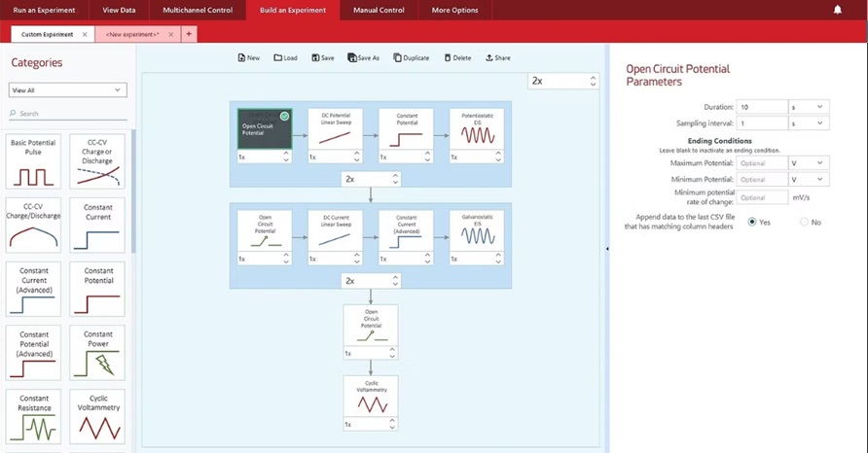
Task: Select Constant Potential node in first group
Action: click(x=407, y=129)
